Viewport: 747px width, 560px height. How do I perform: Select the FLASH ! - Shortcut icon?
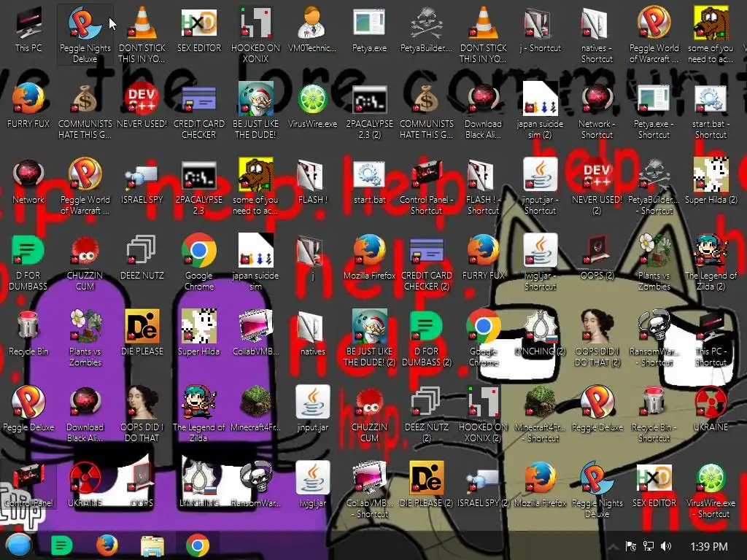tap(483, 187)
